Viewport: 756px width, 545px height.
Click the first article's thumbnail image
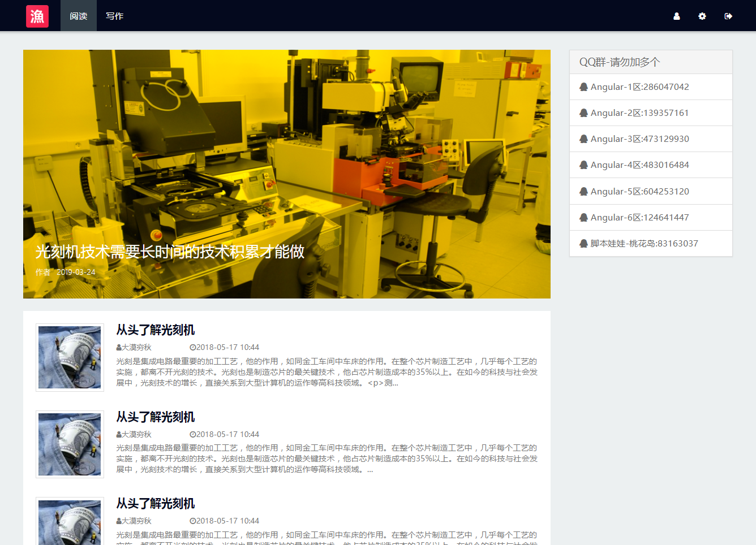(70, 357)
